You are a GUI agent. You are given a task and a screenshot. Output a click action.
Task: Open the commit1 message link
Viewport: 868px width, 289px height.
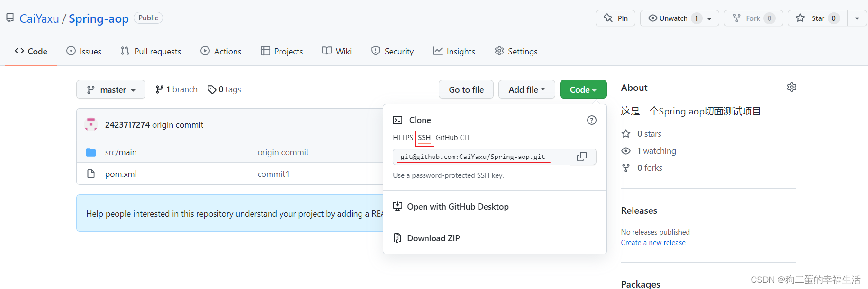[273, 174]
